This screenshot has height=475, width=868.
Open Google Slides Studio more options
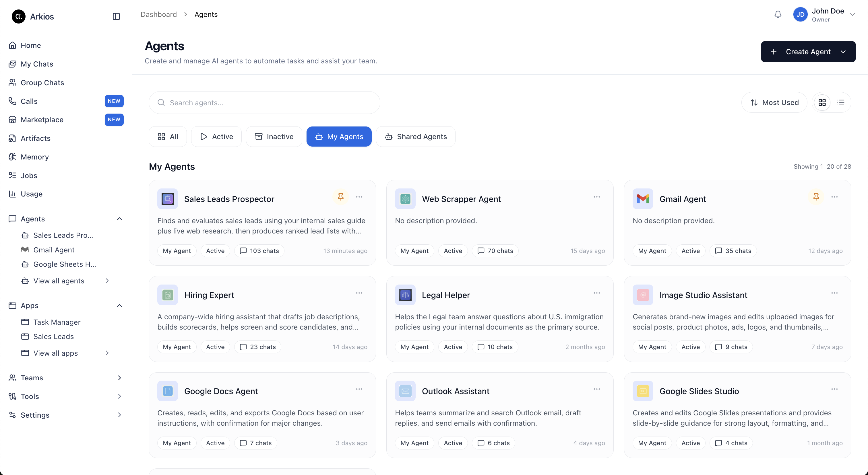[x=834, y=389]
